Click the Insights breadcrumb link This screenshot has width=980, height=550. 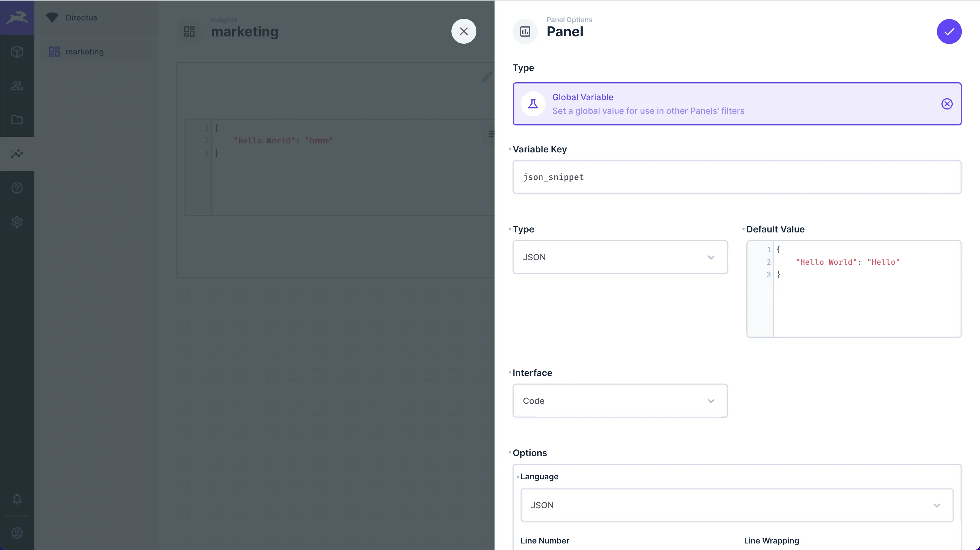pos(224,20)
